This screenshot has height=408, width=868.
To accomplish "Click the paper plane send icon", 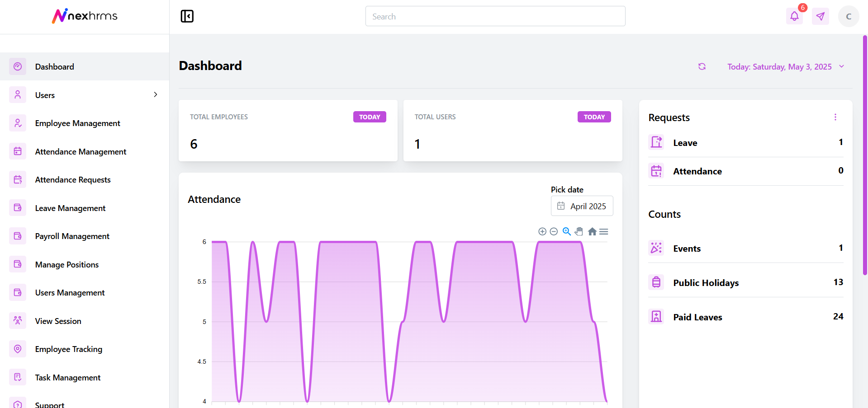I will 820,16.
